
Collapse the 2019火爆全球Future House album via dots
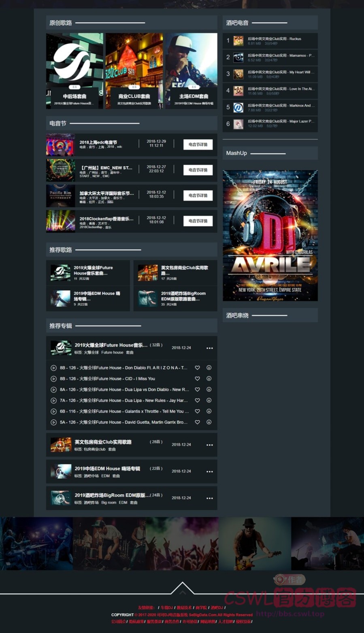point(209,348)
